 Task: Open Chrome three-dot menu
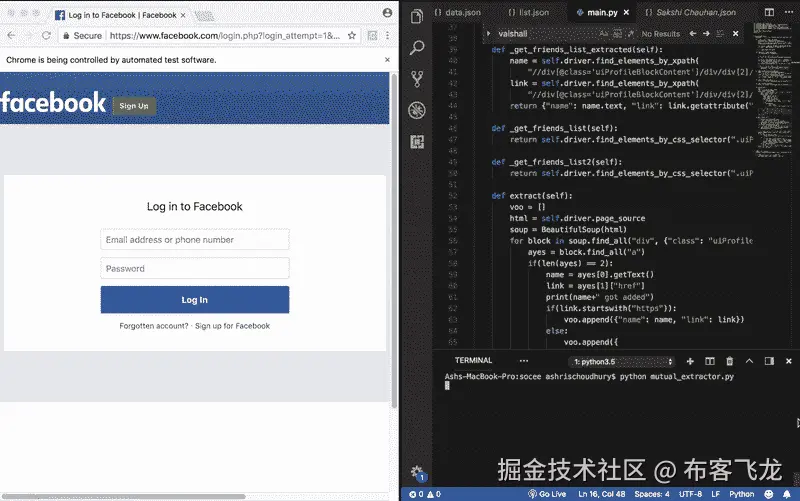click(x=388, y=35)
